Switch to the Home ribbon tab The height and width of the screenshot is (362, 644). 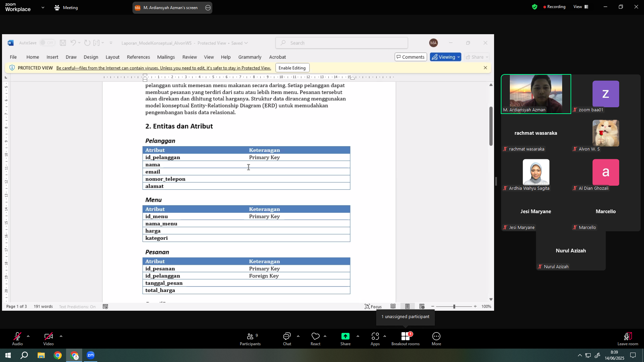(33, 57)
